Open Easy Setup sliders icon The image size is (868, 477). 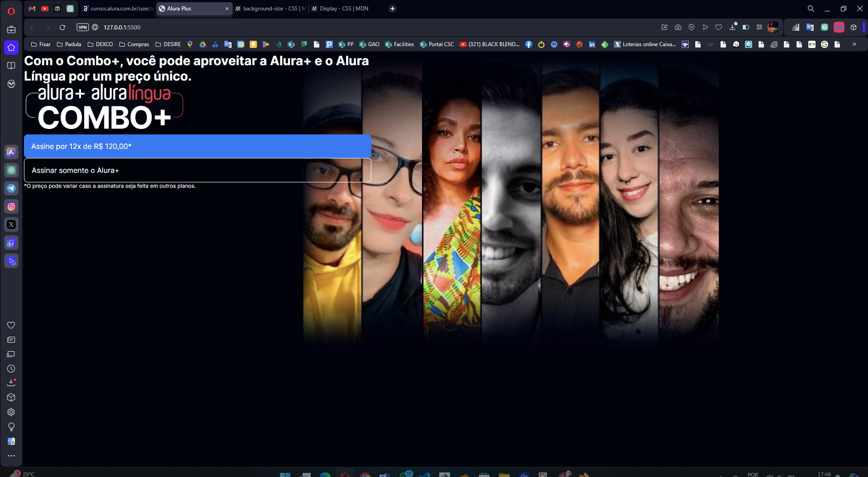pyautogui.click(x=759, y=27)
